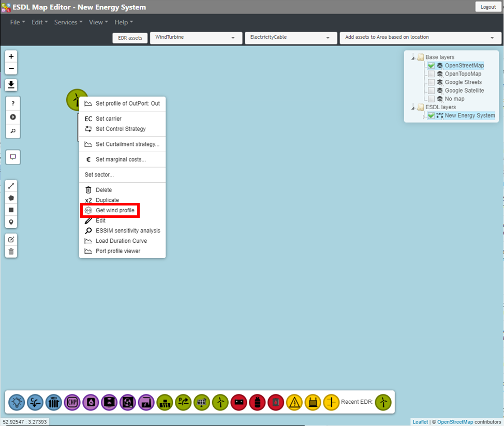Open the Add assets to Area dropdown
The height and width of the screenshot is (426, 504).
(x=420, y=38)
